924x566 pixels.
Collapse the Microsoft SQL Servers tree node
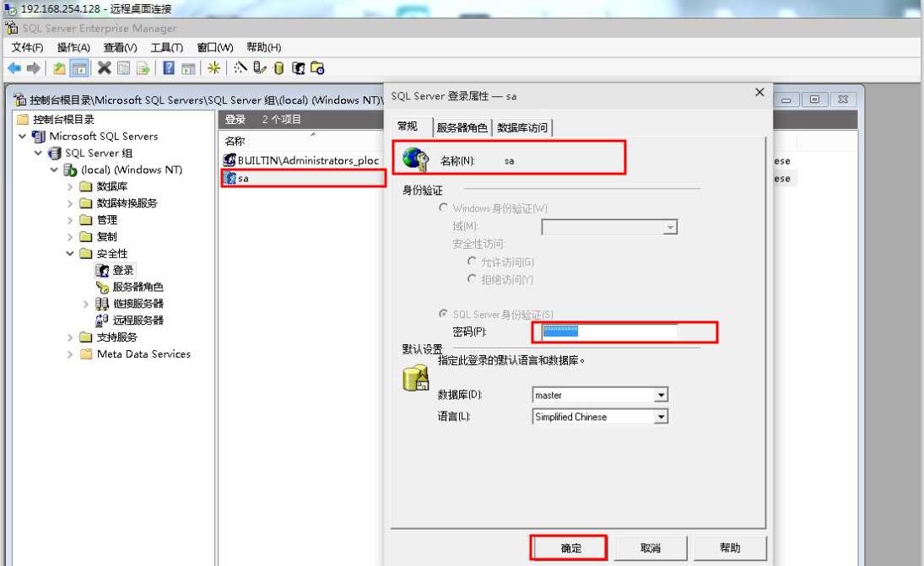coord(23,136)
